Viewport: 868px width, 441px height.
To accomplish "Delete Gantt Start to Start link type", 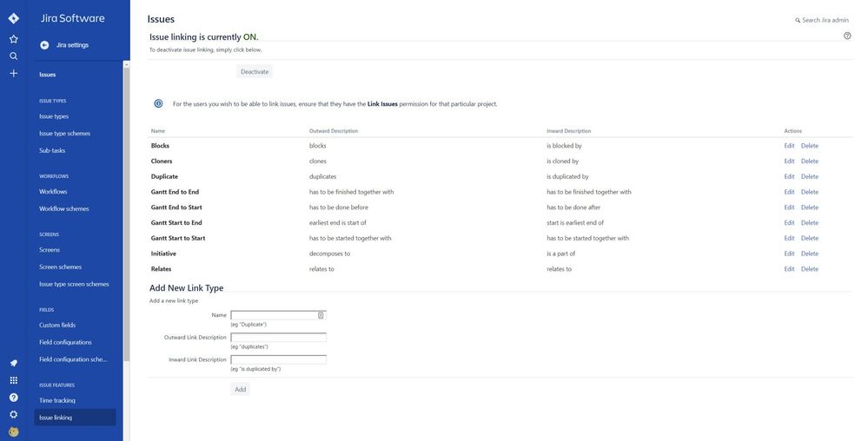I will click(809, 239).
